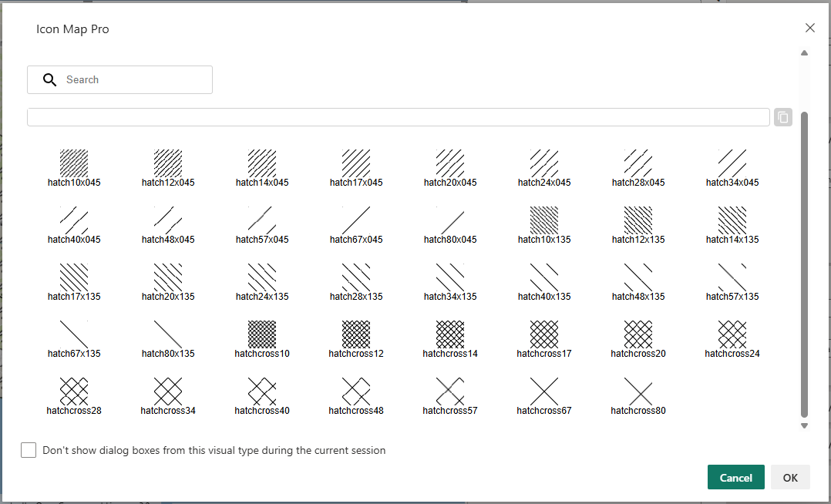The height and width of the screenshot is (504, 831).
Task: Click the copy icon beside the text field
Action: point(782,117)
